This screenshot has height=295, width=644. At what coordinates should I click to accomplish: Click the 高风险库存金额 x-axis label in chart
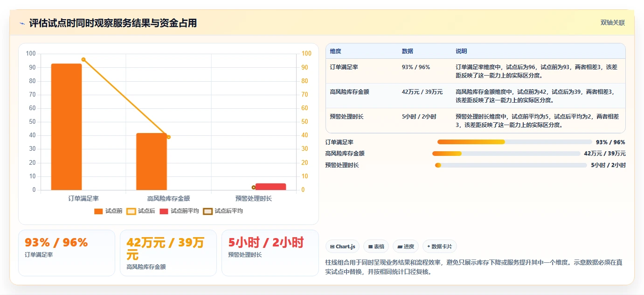point(168,198)
